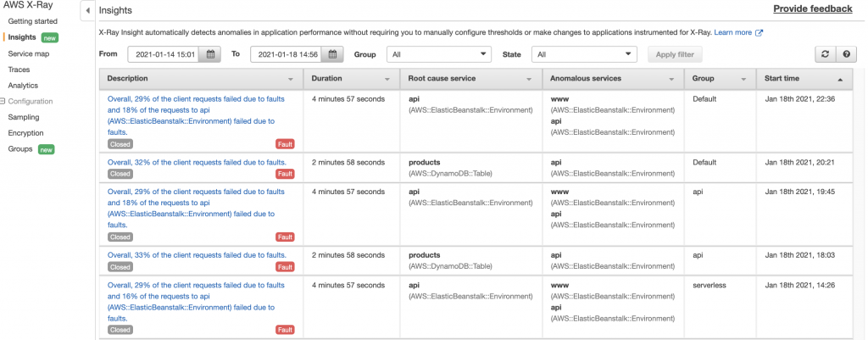The width and height of the screenshot is (868, 340).
Task: Click Jan 18th 2021, 20:21 start time
Action: point(799,162)
